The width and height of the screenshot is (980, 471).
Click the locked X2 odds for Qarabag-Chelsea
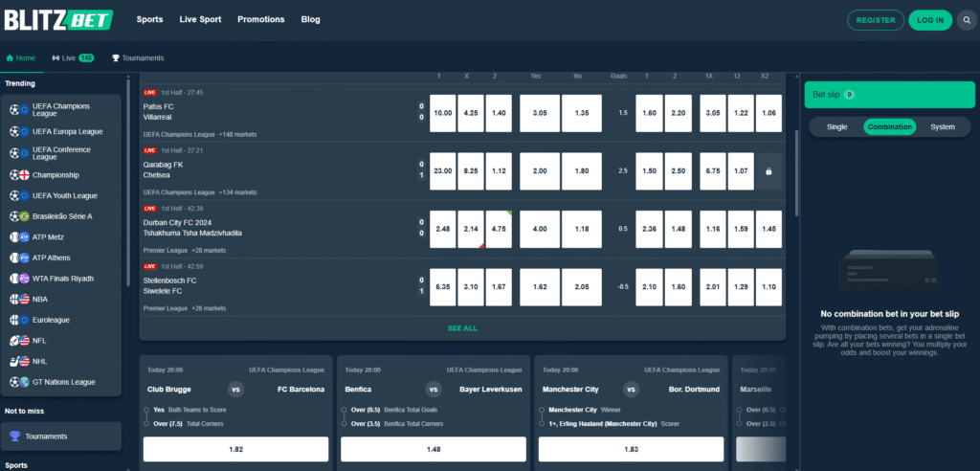(x=768, y=170)
